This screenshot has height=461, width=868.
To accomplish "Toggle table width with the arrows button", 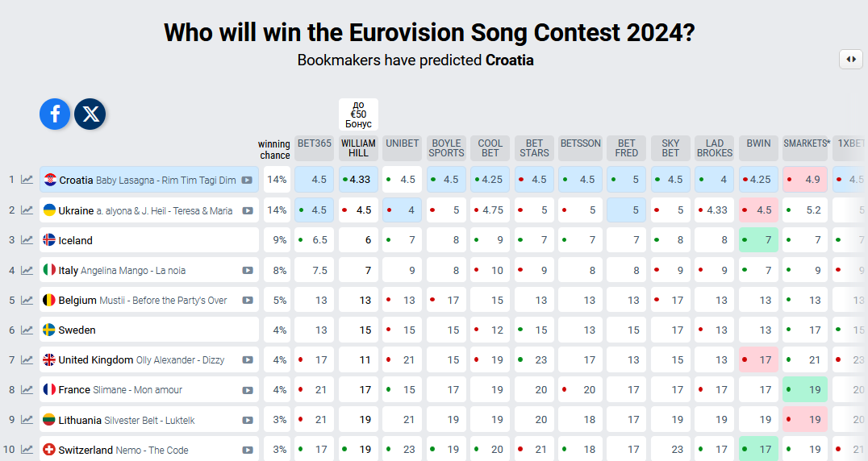I will coord(851,59).
